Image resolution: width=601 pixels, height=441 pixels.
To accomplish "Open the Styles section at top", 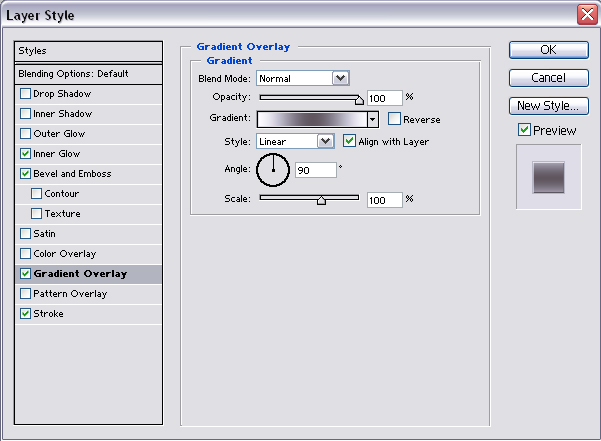I will (x=88, y=51).
